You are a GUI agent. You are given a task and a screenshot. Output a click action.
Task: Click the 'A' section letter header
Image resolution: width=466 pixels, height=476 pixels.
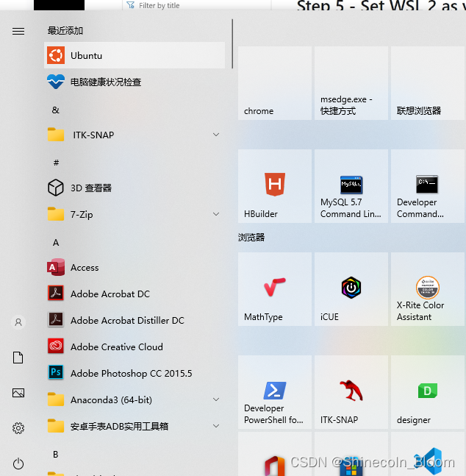coord(56,243)
